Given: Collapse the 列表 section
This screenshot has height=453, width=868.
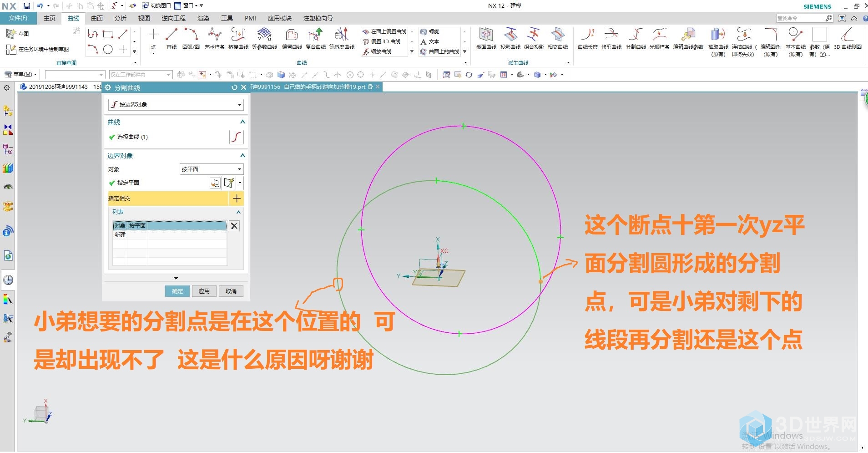Looking at the screenshot, I should (239, 212).
